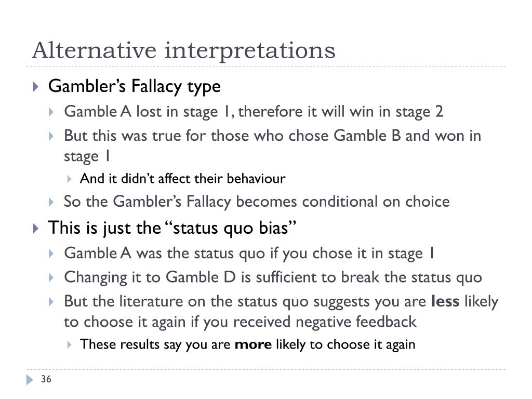This screenshot has height=399, width=532.
Task: Click the slide number 36
Action: coord(46,379)
